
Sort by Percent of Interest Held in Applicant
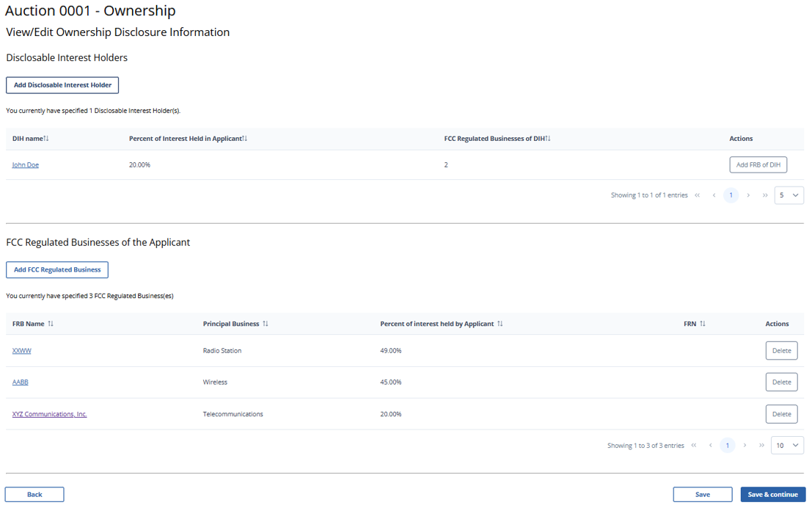pos(245,139)
